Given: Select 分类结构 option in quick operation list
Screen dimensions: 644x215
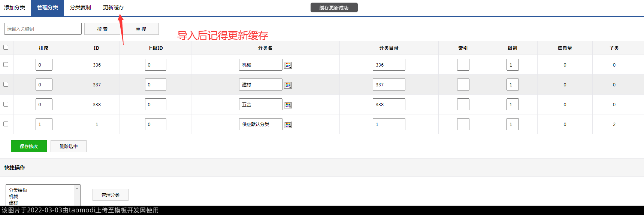Looking at the screenshot, I should click(x=18, y=190).
